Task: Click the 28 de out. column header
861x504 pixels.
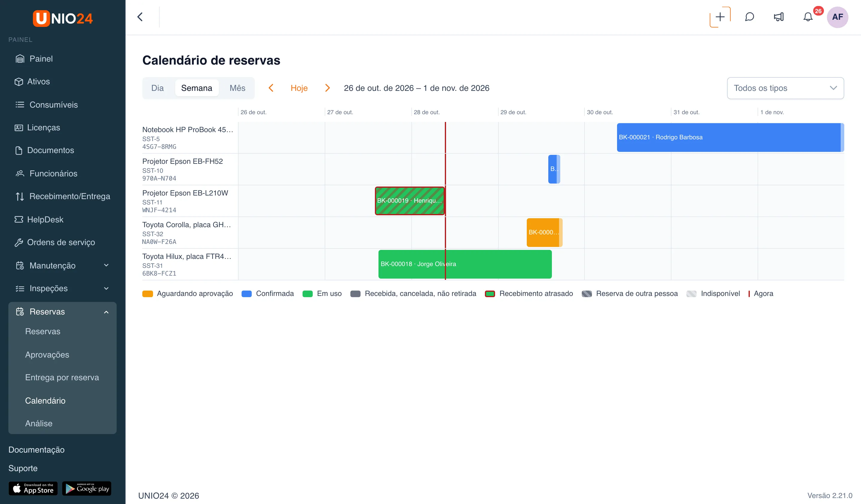Action: [427, 112]
